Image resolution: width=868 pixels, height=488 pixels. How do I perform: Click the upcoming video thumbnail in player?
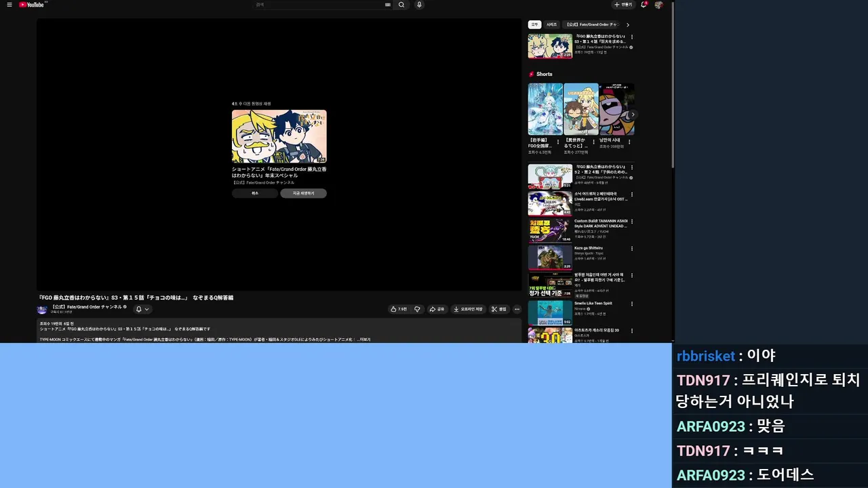point(279,136)
